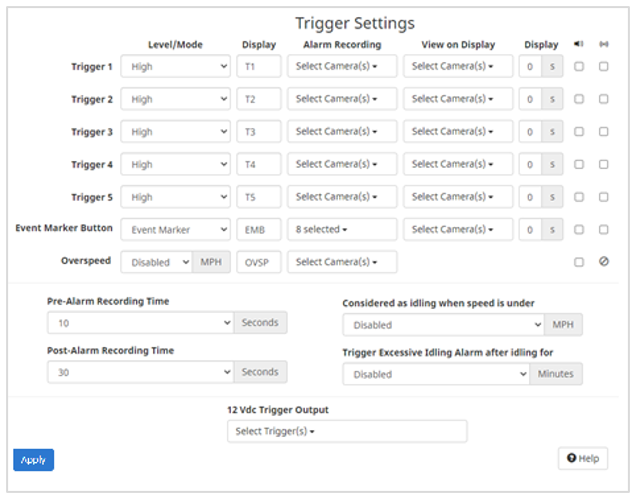Open Event Marker Button '8 selected' camera dropdown
The height and width of the screenshot is (496, 634).
pos(341,229)
